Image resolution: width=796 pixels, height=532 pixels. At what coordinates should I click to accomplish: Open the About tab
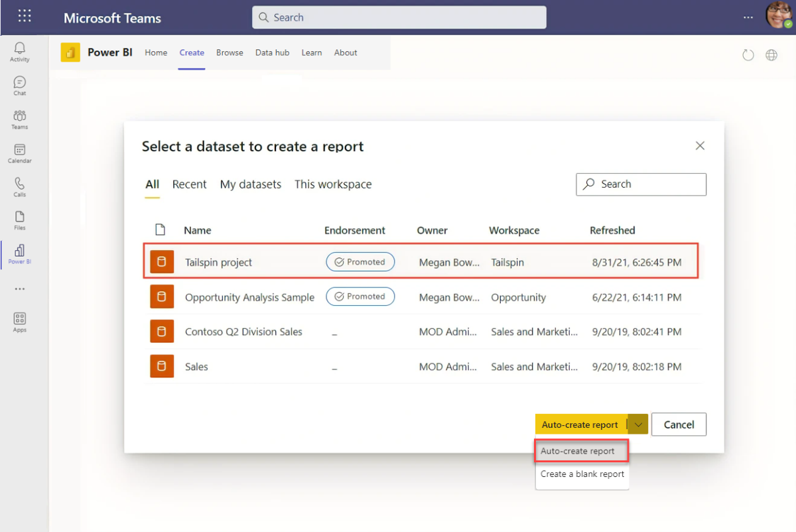(346, 52)
